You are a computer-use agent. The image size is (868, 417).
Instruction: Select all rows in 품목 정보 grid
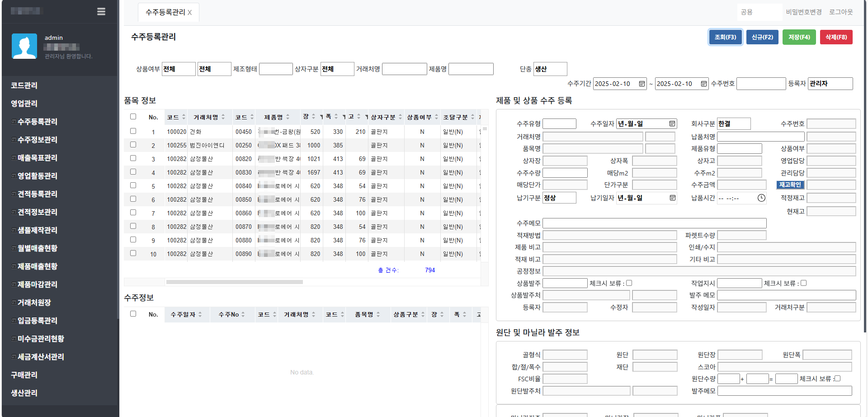pyautogui.click(x=133, y=117)
